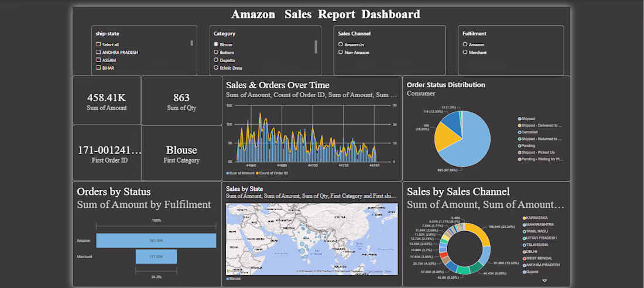Click the ship-state list scrollbar
Viewport: 644px width, 288px height.
tap(192, 43)
